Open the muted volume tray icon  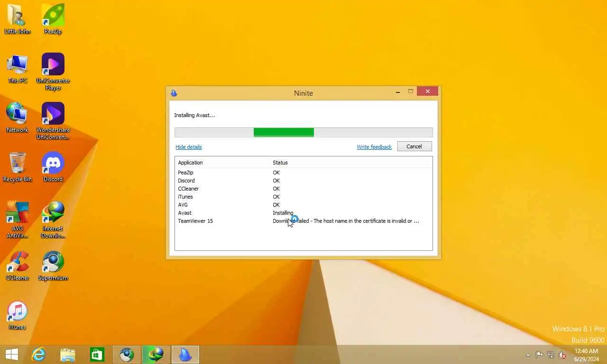(x=562, y=355)
